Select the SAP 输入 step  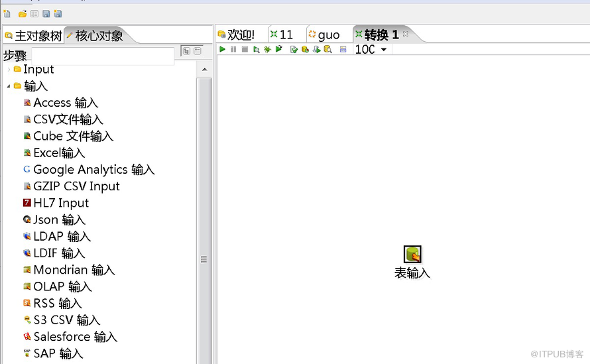pyautogui.click(x=53, y=353)
